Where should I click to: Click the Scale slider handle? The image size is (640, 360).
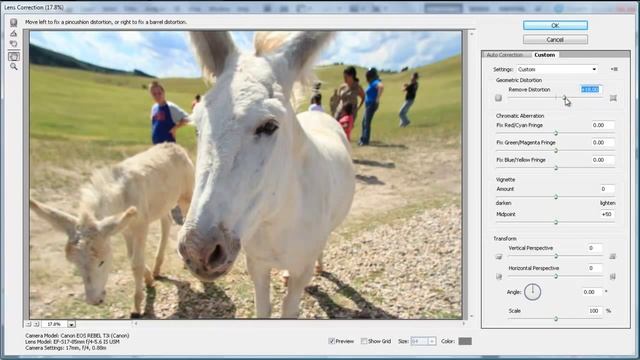(x=556, y=319)
